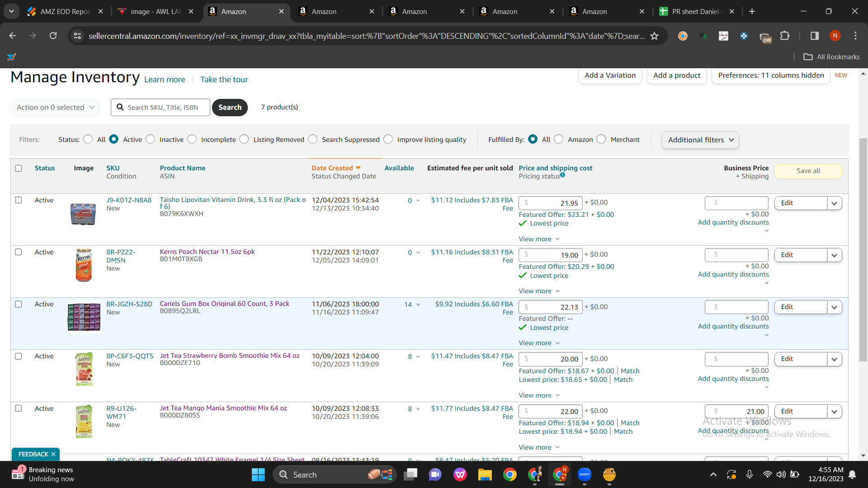Select the Search Suppressed filter radio

[313, 139]
